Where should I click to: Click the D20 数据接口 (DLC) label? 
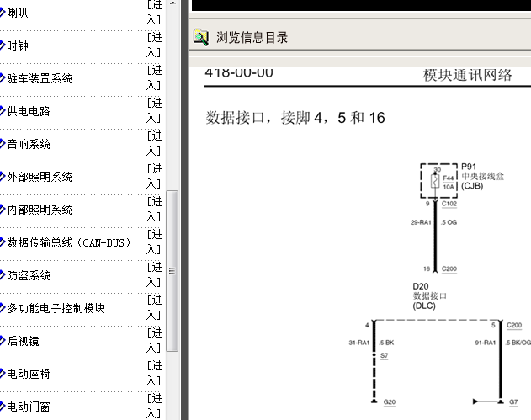pos(429,296)
